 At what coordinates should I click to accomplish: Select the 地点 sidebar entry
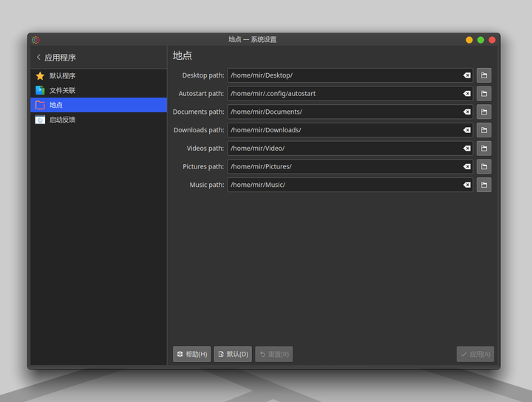click(x=99, y=105)
